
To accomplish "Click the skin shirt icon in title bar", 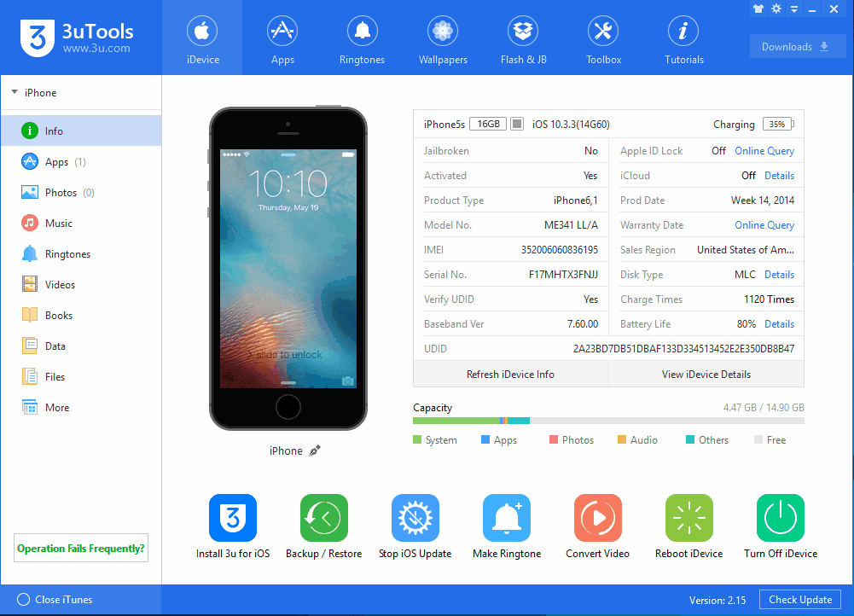I will coord(758,9).
